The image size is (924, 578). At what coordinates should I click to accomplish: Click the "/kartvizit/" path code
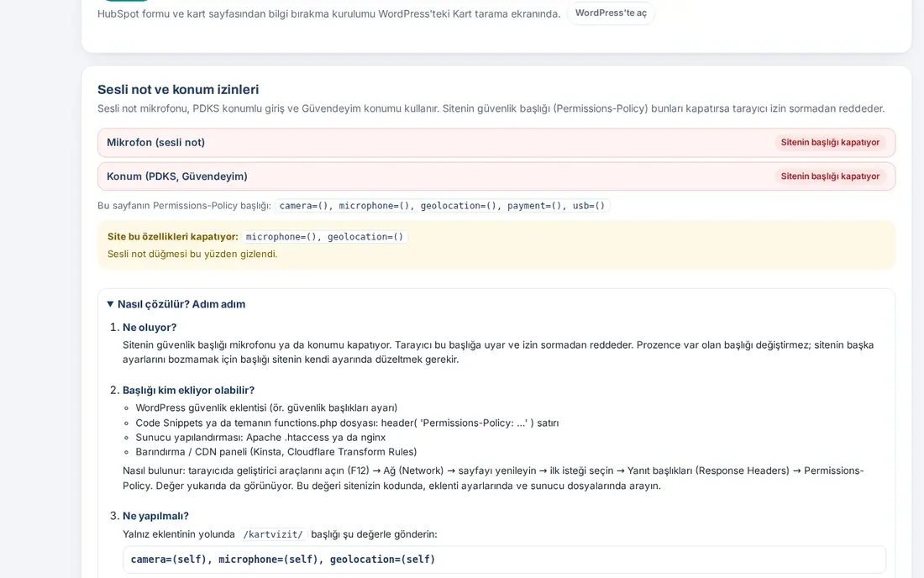(x=273, y=534)
